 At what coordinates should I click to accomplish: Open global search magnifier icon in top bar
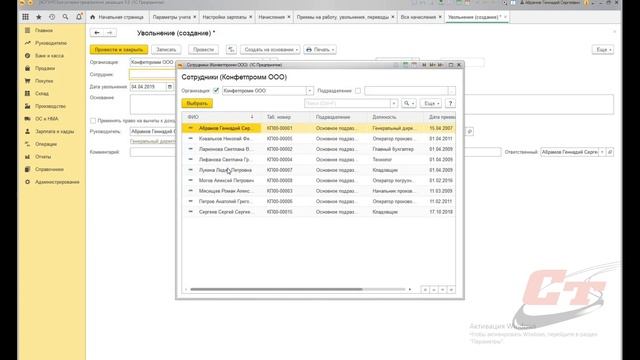click(65, 17)
